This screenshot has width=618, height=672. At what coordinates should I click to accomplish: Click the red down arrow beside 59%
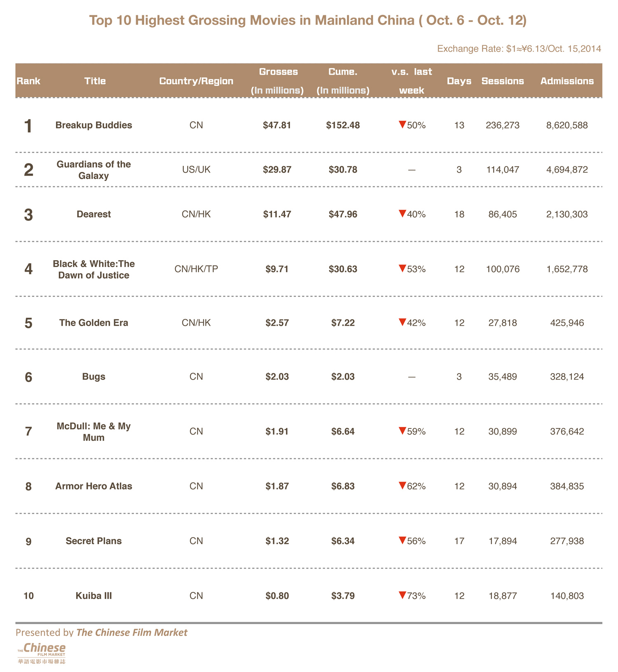[403, 431]
